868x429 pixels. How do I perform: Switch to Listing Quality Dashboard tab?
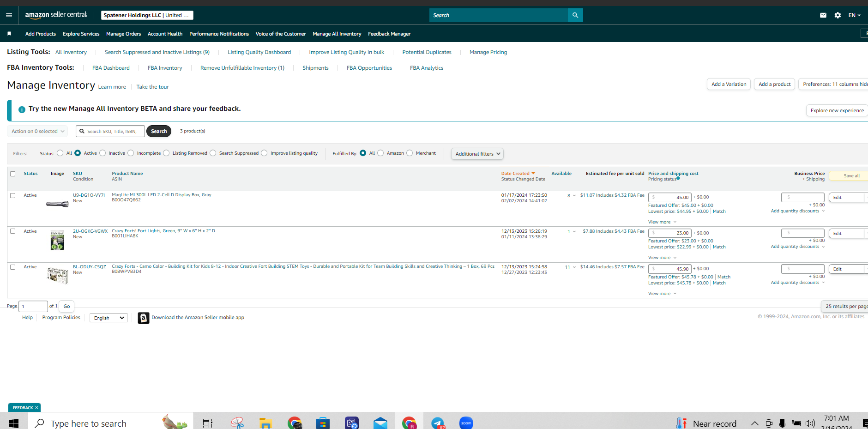tap(259, 52)
